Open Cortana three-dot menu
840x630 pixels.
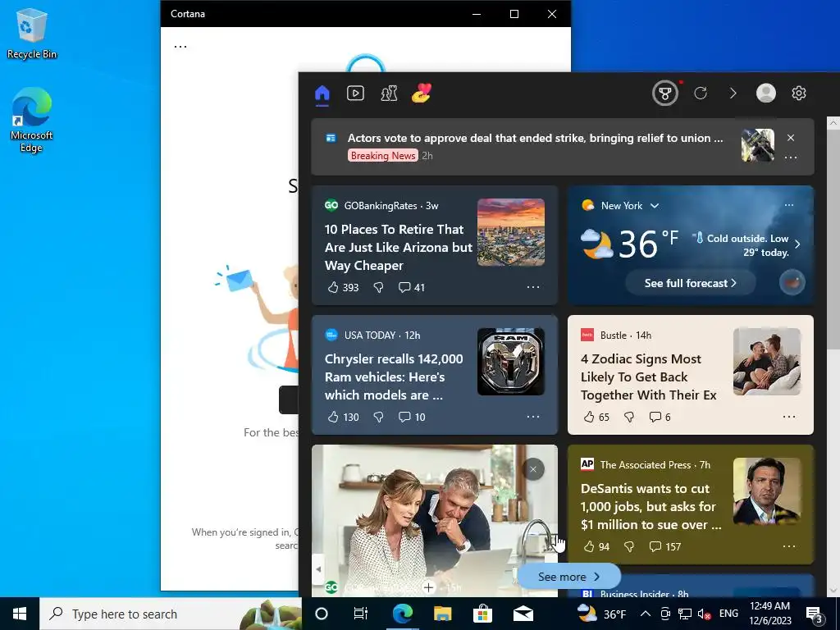180,47
